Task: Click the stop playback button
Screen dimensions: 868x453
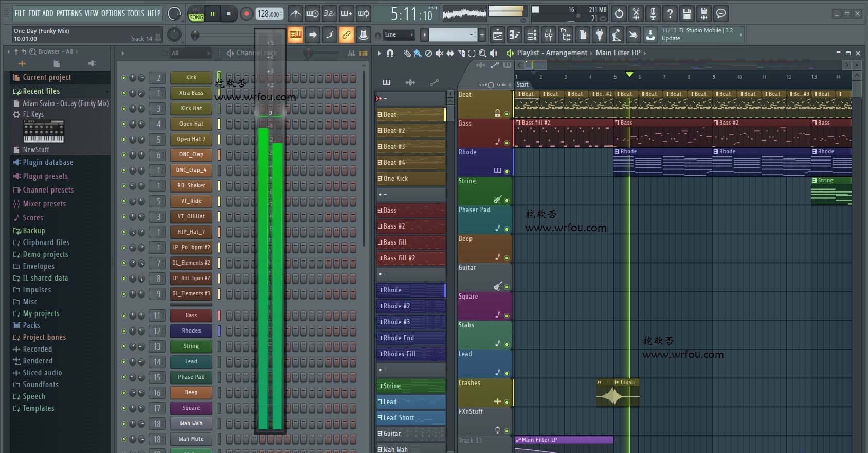Action: pos(229,14)
